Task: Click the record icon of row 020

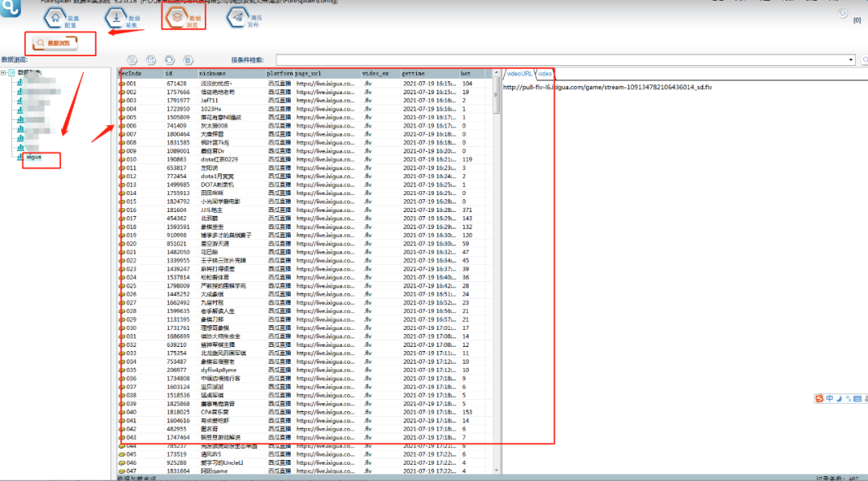Action: (x=122, y=244)
